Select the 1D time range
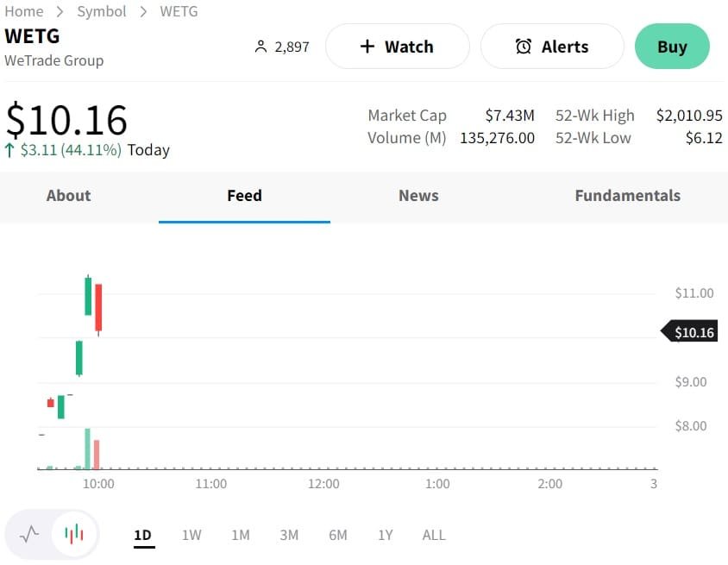This screenshot has width=728, height=565. click(142, 535)
